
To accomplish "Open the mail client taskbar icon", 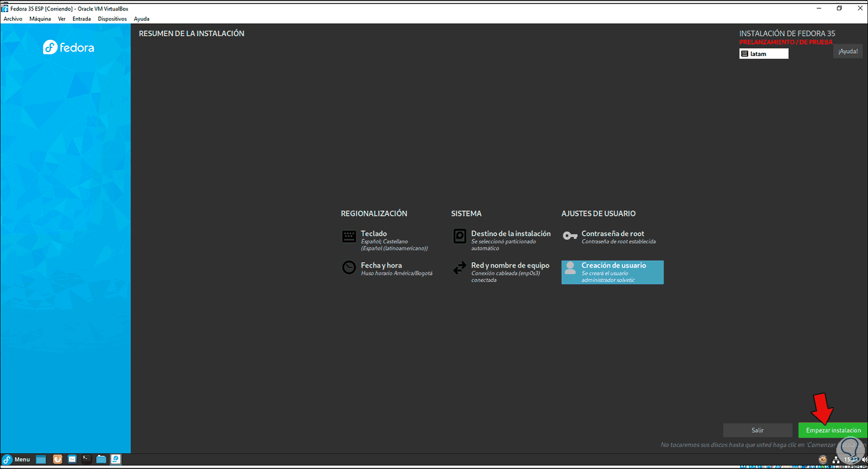I will (72, 459).
